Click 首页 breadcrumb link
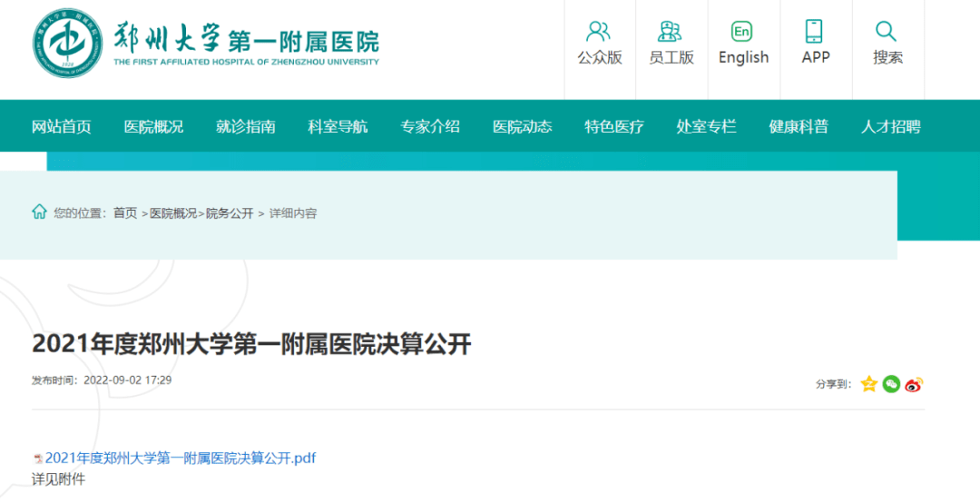 click(125, 213)
